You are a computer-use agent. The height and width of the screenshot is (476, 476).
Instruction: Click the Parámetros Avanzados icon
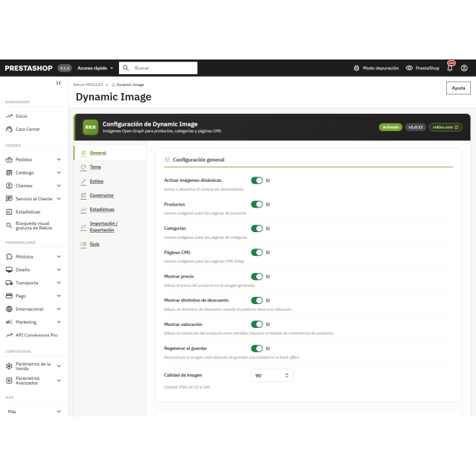[9, 380]
